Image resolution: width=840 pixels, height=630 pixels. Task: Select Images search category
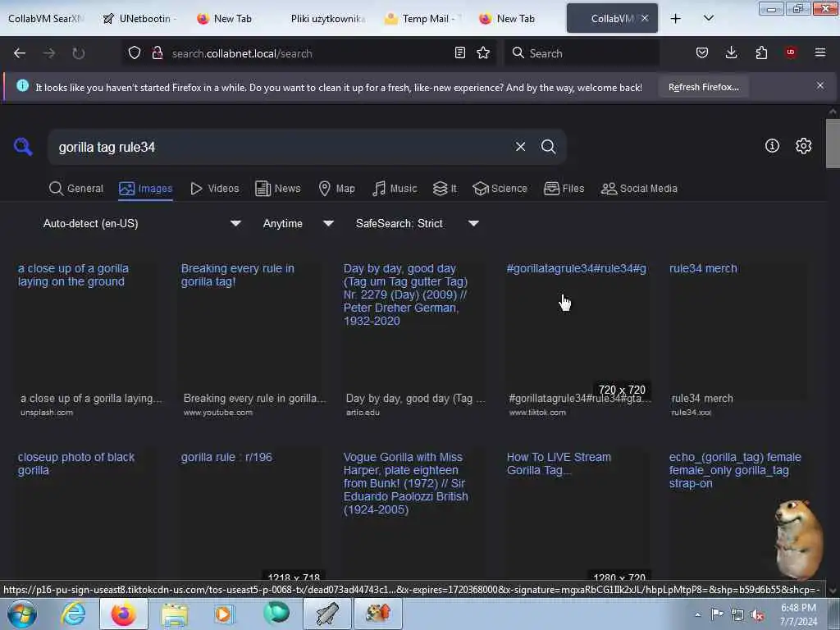pyautogui.click(x=146, y=189)
